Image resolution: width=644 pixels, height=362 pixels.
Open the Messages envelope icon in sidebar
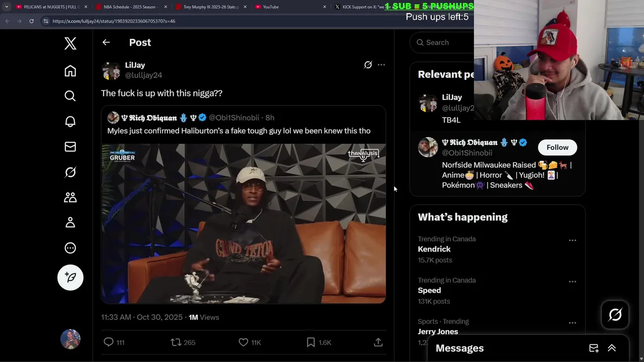point(70,147)
